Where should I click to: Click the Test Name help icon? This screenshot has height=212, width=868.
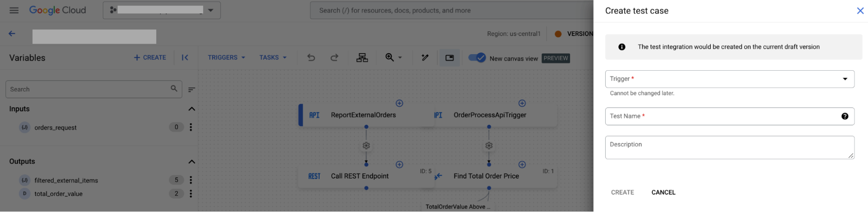click(845, 116)
